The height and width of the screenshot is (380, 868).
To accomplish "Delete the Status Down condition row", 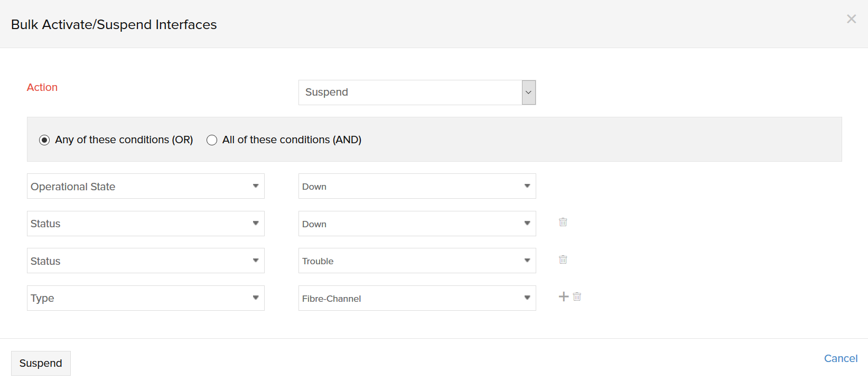I will point(563,223).
